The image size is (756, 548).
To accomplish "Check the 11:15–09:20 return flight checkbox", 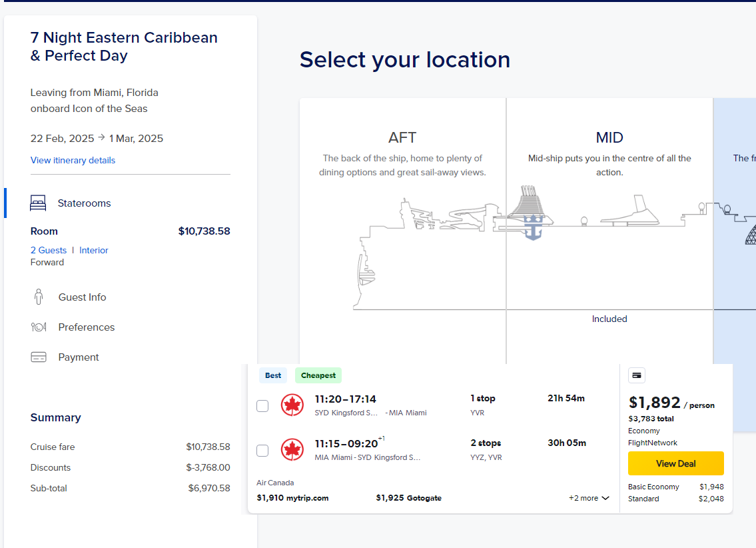I will pyautogui.click(x=262, y=451).
